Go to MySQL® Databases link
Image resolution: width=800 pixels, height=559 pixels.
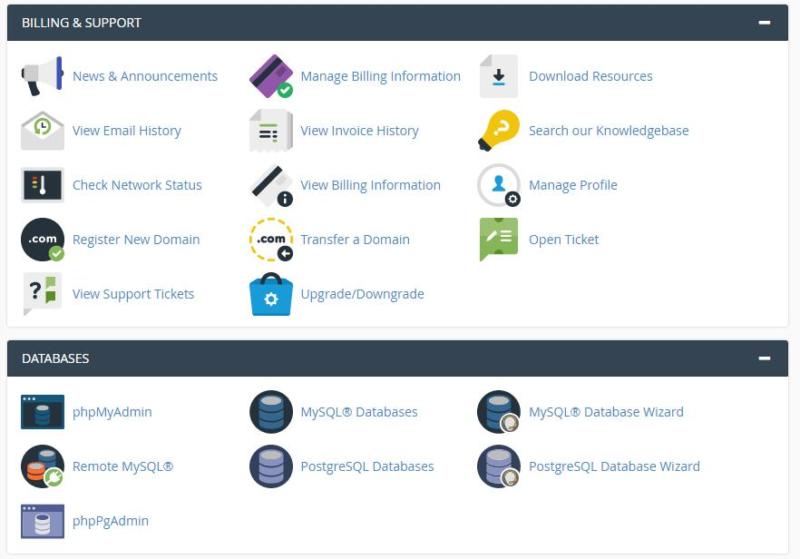pos(359,412)
